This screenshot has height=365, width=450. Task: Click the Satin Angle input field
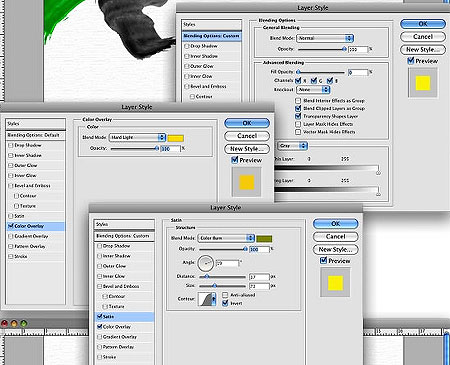click(x=228, y=263)
